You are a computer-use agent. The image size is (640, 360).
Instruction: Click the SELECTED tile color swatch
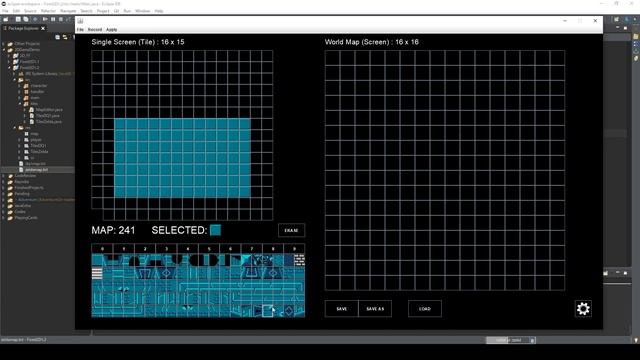point(215,230)
